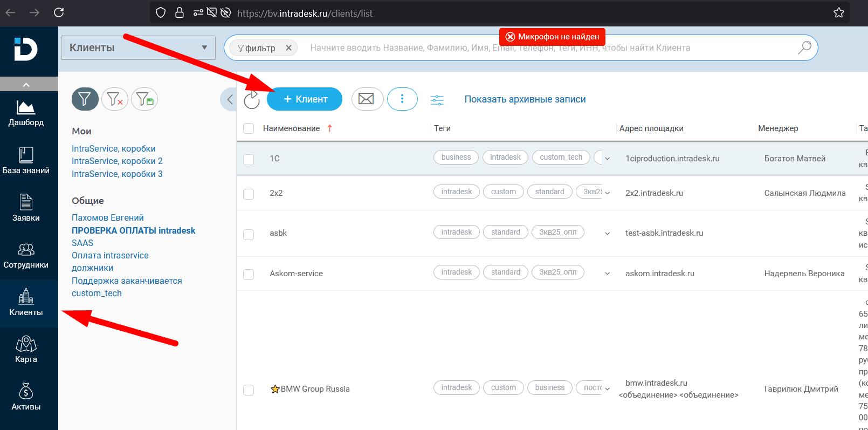Open column settings sliders icon
The height and width of the screenshot is (430, 868).
pyautogui.click(x=437, y=100)
